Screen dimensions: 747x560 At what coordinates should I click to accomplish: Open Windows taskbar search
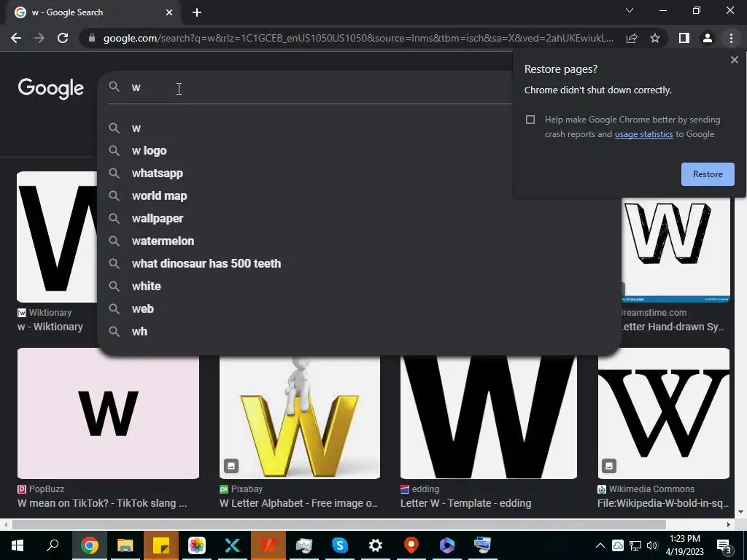click(53, 545)
